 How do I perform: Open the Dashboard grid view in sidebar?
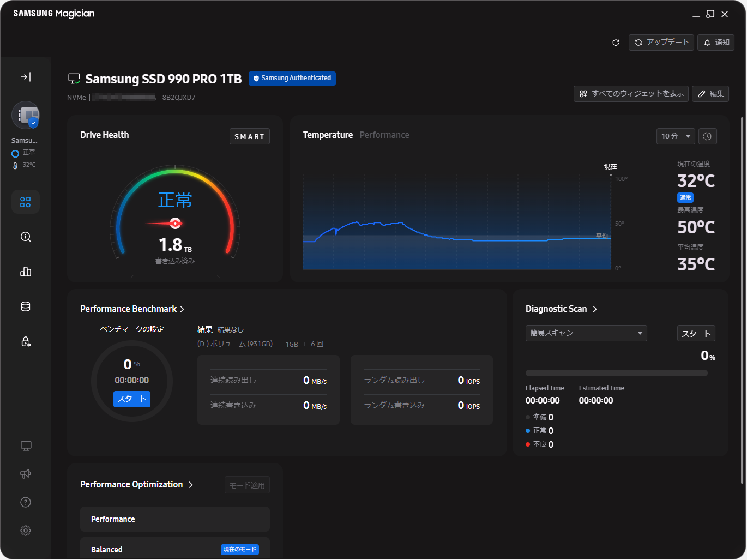pos(25,202)
